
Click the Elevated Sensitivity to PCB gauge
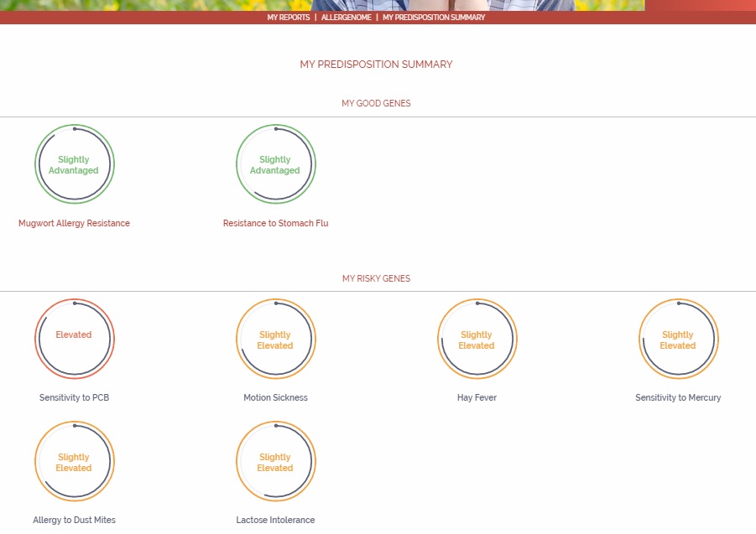(75, 339)
